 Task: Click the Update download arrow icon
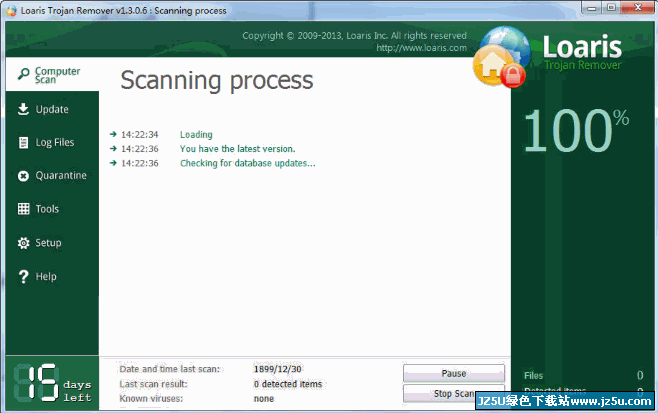pyautogui.click(x=24, y=109)
